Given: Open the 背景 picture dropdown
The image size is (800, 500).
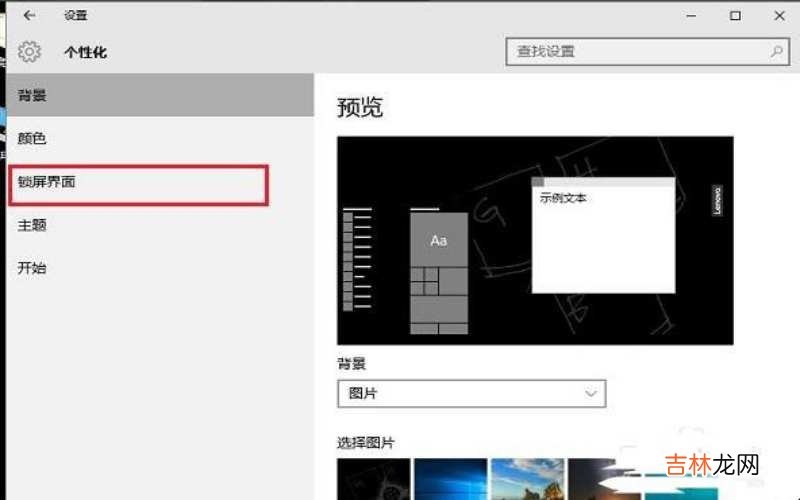Looking at the screenshot, I should [x=471, y=393].
